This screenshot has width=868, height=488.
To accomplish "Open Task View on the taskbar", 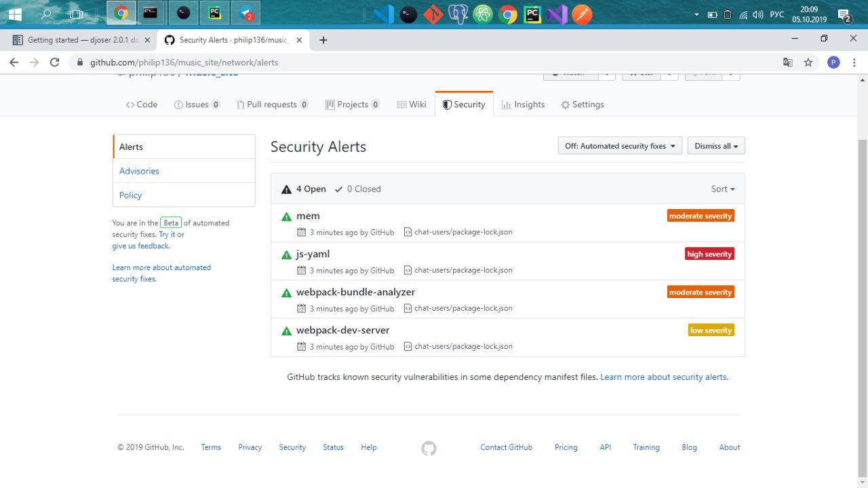I will coord(76,14).
